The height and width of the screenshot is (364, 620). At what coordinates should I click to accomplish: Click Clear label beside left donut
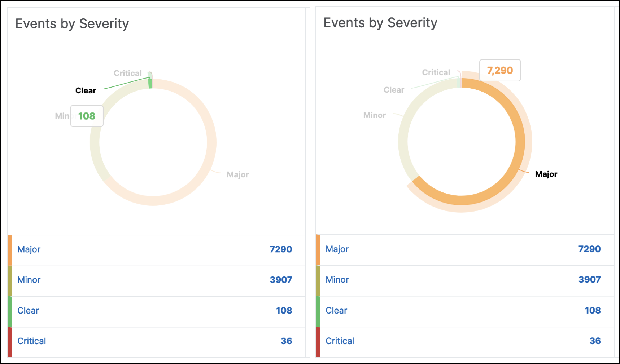tap(86, 91)
